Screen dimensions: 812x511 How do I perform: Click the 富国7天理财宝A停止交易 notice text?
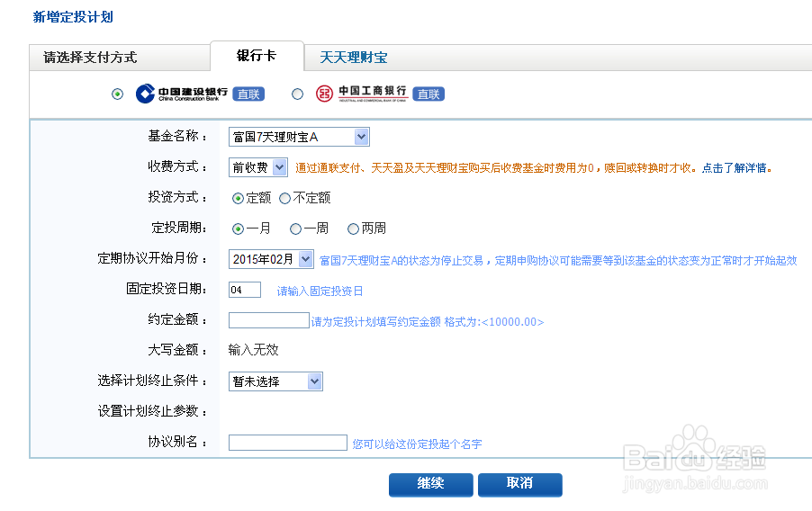click(x=558, y=260)
